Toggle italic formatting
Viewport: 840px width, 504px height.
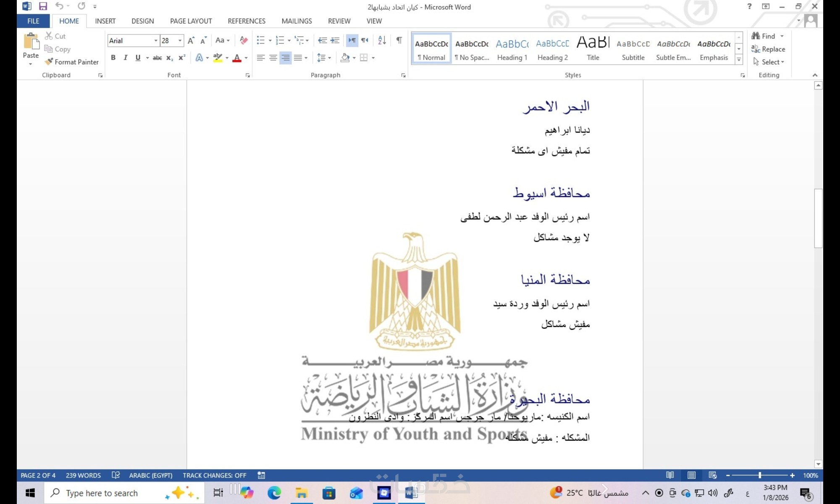coord(125,58)
